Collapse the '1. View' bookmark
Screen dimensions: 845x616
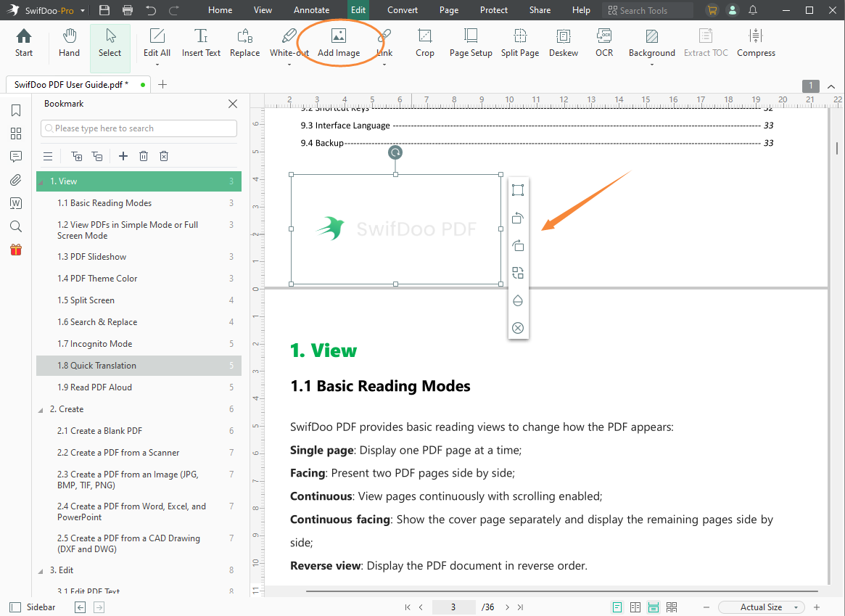point(41,182)
